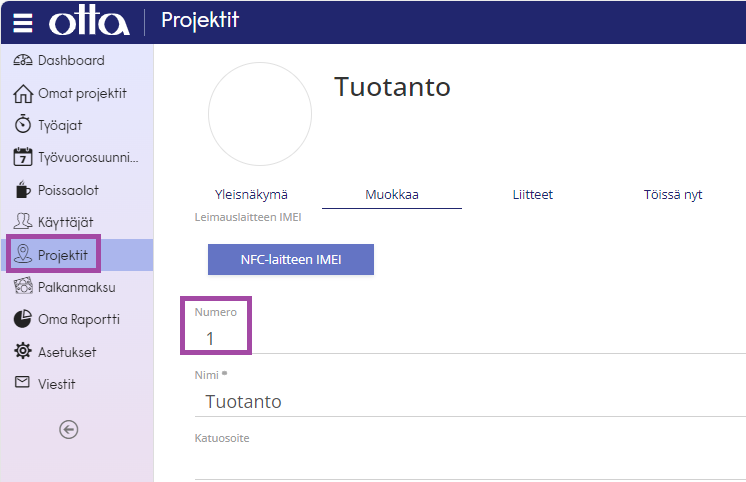The image size is (746, 482).
Task: Click the Työajat stopwatch icon
Action: click(x=22, y=124)
